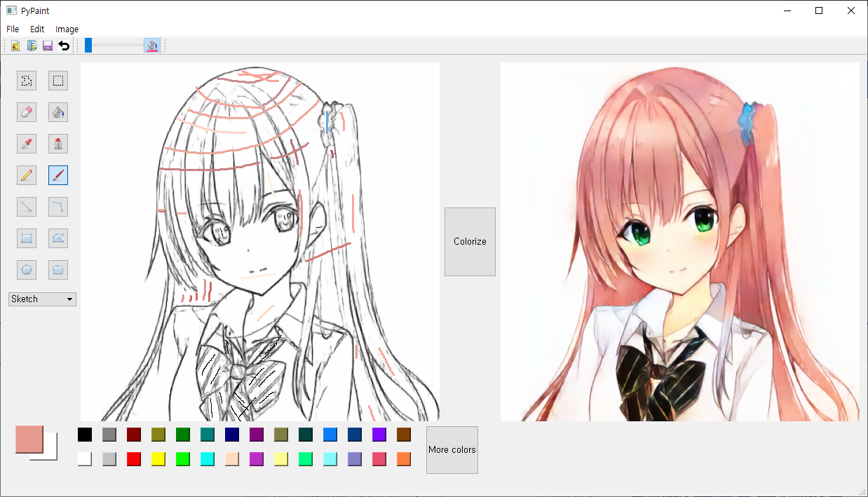Viewport: 868px width, 497px height.
Task: Select the free-form lasso selection tool
Action: (27, 81)
